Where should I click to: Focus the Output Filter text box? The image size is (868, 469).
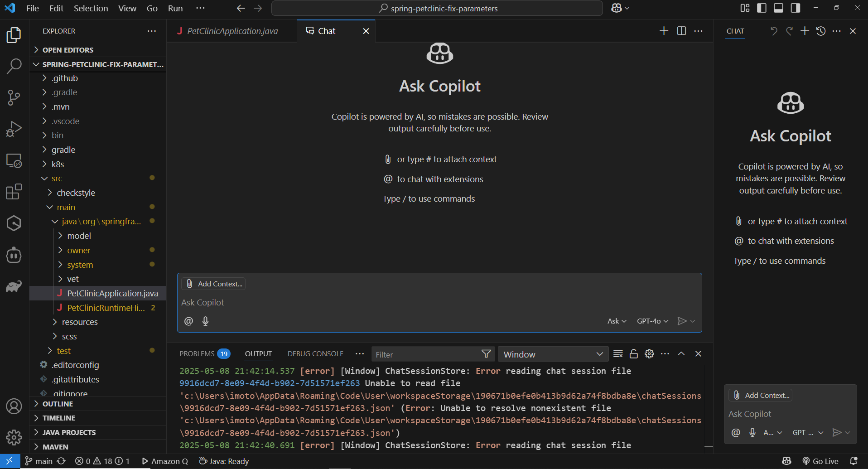[426, 354]
